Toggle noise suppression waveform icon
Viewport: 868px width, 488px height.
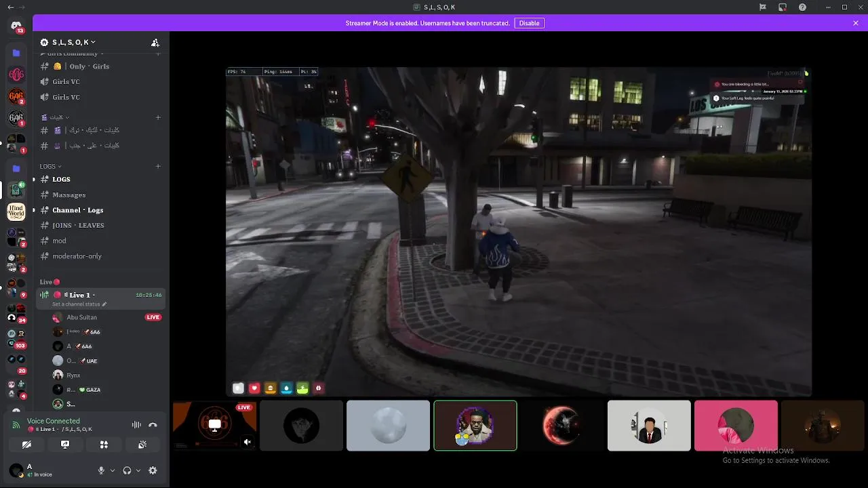[136, 425]
